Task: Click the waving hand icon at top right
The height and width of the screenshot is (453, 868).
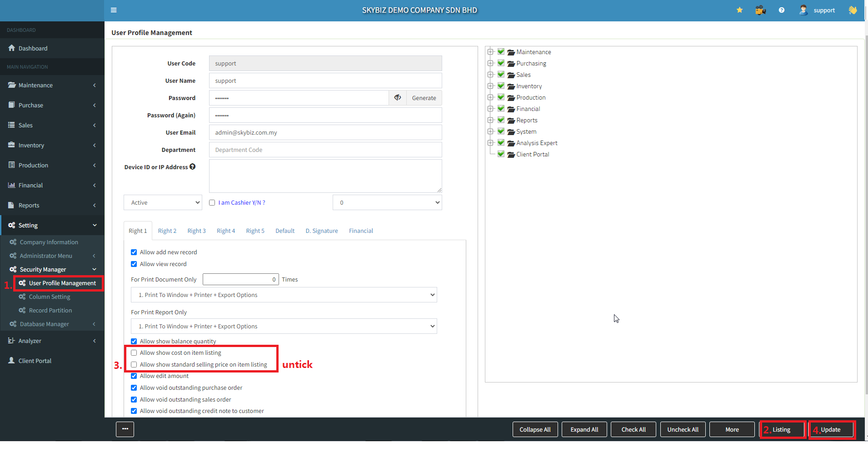Action: click(x=853, y=10)
